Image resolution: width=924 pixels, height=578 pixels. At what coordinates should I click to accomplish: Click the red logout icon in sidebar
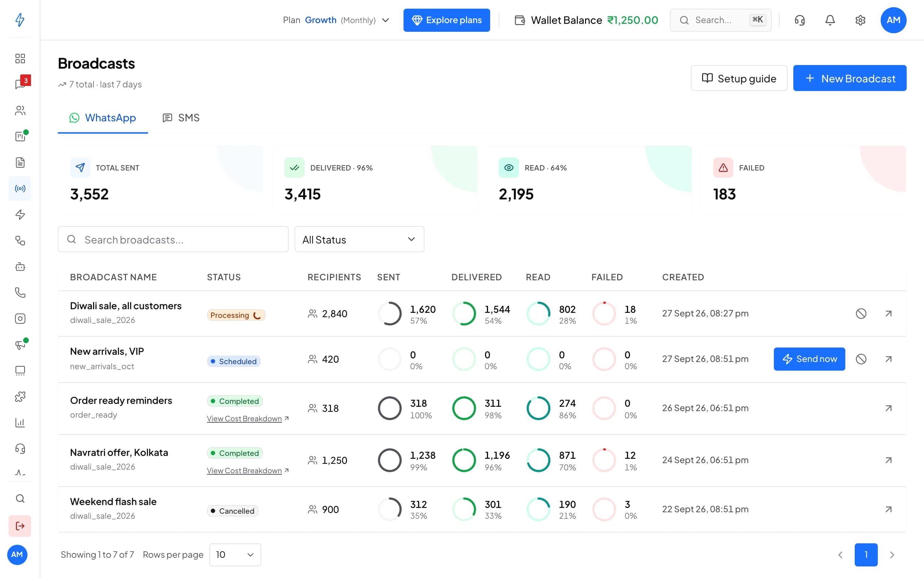[x=20, y=526]
